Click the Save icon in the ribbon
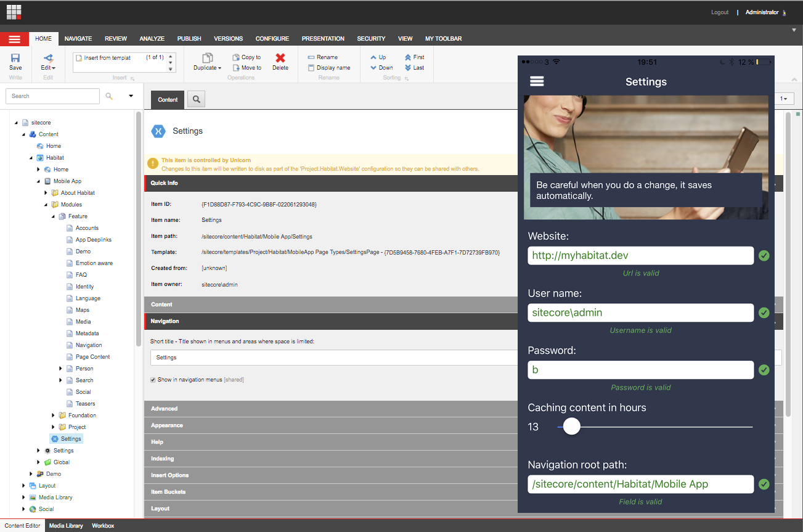 click(x=15, y=59)
